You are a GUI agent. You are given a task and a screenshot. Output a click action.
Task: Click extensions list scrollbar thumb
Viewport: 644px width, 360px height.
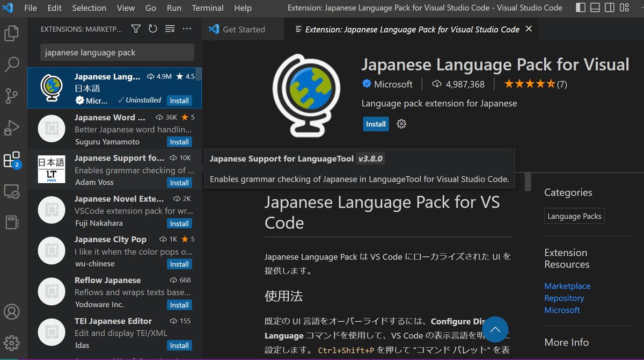point(199,74)
